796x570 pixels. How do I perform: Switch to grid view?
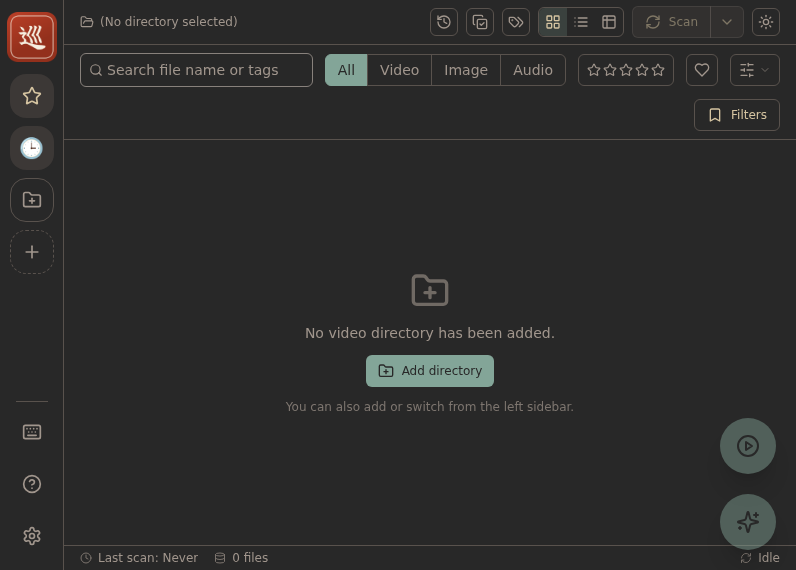[x=553, y=22]
